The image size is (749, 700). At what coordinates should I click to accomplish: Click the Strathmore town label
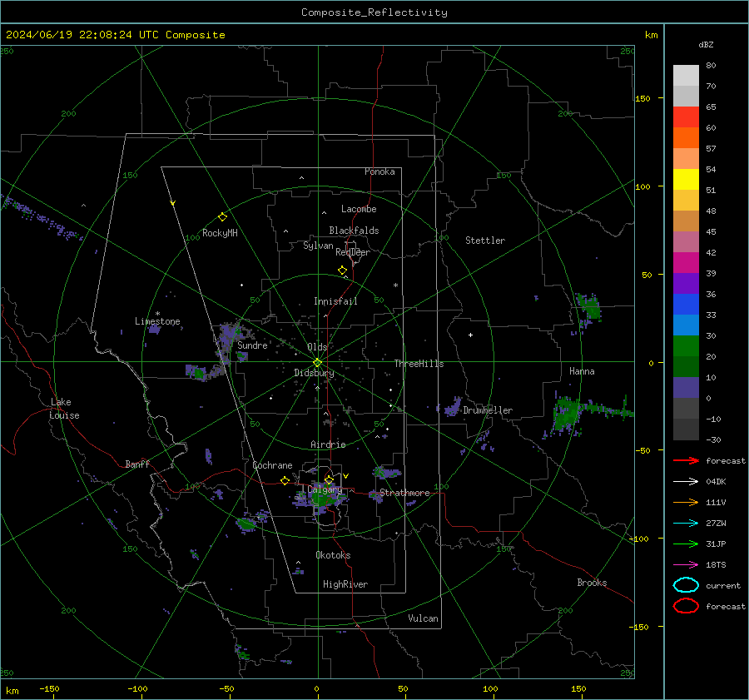404,493
